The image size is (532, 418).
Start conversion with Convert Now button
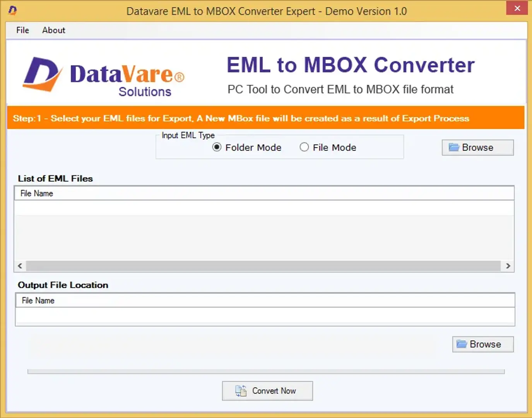click(x=267, y=391)
